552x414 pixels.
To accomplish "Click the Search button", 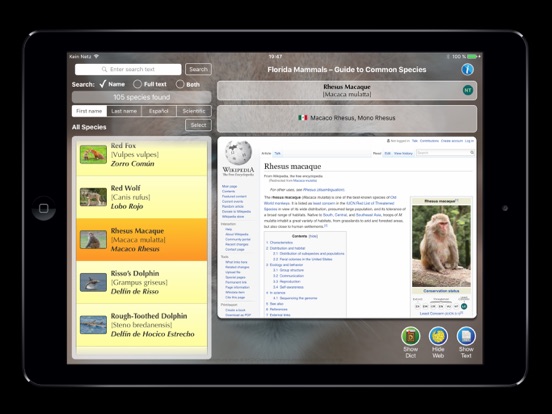I will (199, 69).
